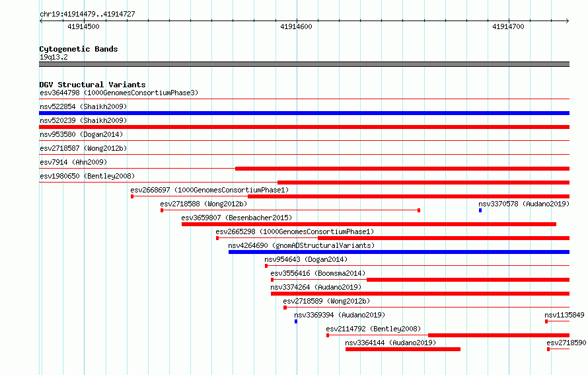Select the nsv4264690 blue variant bar
The image size is (588, 375).
(399, 252)
